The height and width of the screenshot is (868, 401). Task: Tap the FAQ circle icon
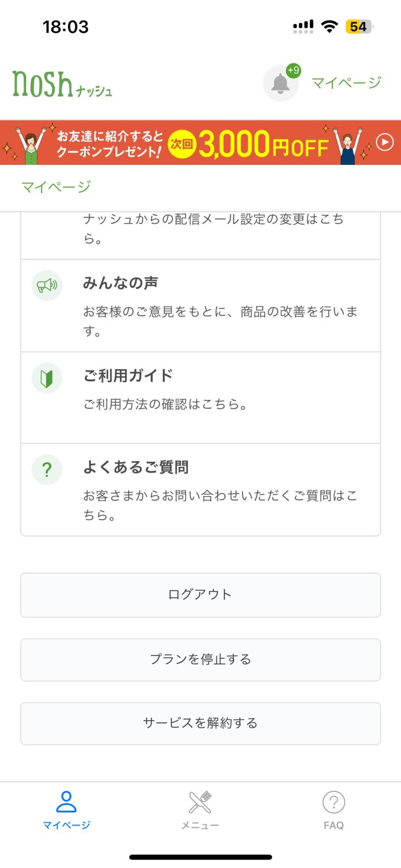333,802
